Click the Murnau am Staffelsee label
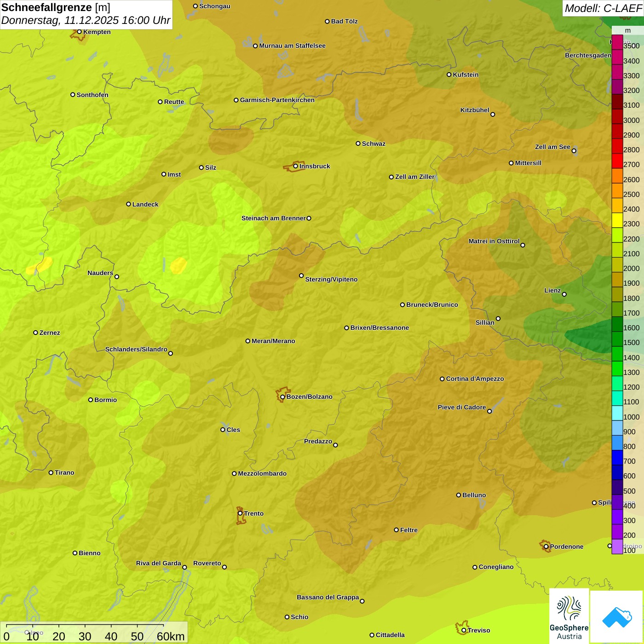Viewport: 644px width, 644px height. coord(293,46)
